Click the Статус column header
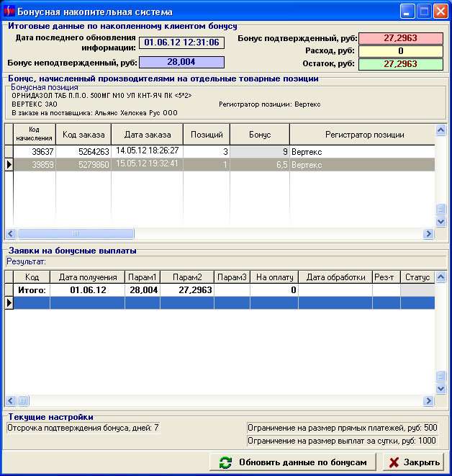The image size is (452, 476). tap(417, 277)
